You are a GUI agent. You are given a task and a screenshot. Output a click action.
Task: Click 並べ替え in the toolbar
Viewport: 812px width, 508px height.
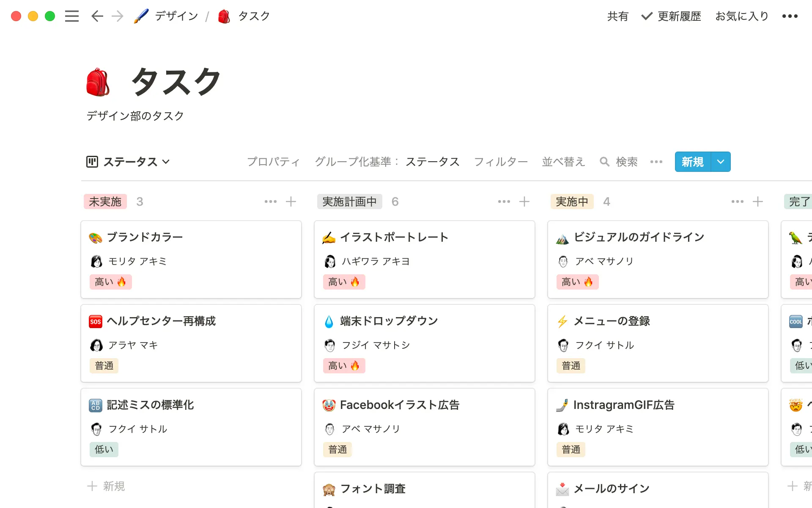click(563, 162)
